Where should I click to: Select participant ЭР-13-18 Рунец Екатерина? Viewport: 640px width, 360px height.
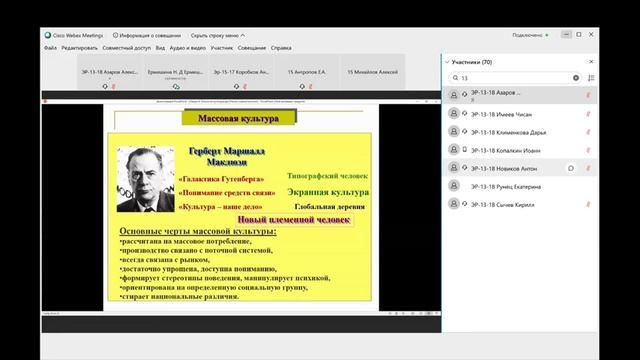click(520, 186)
